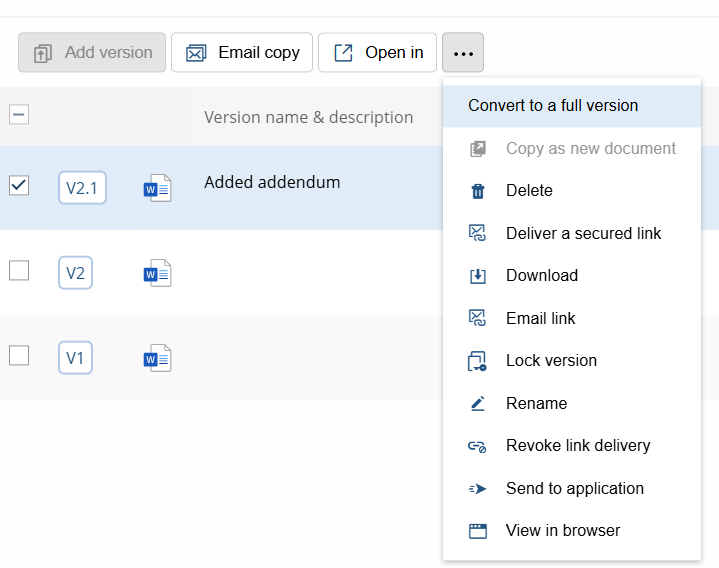Select Lock version menu entry
Screen dimensions: 719x568
point(572,361)
